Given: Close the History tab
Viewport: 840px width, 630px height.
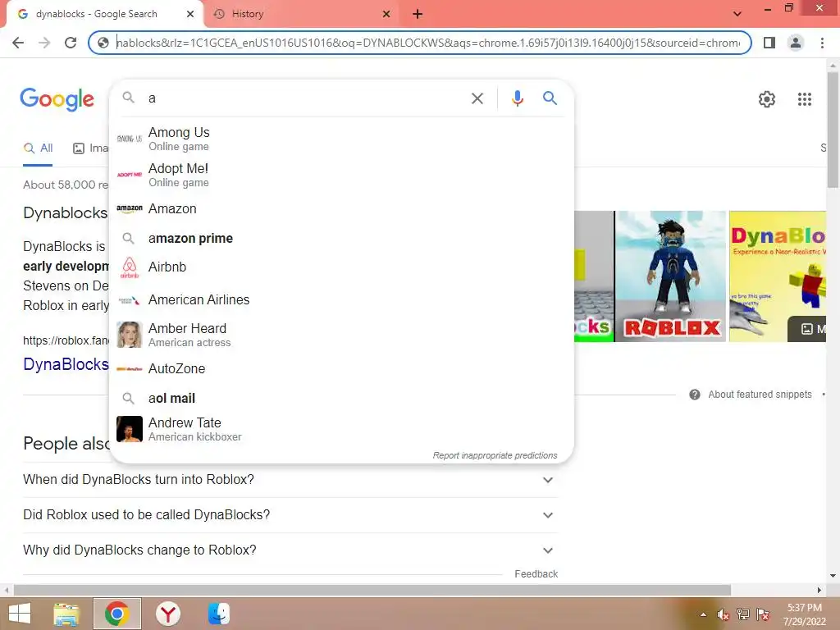Looking at the screenshot, I should 386,15.
